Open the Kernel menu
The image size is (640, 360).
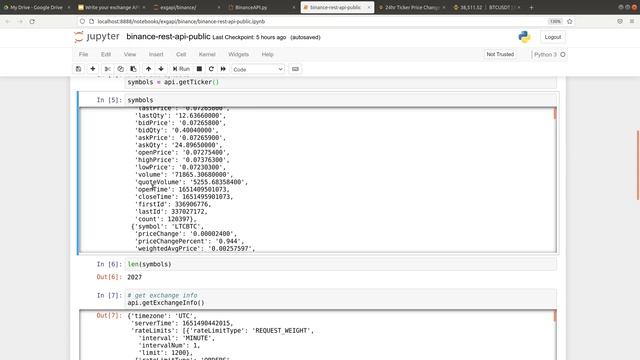207,54
